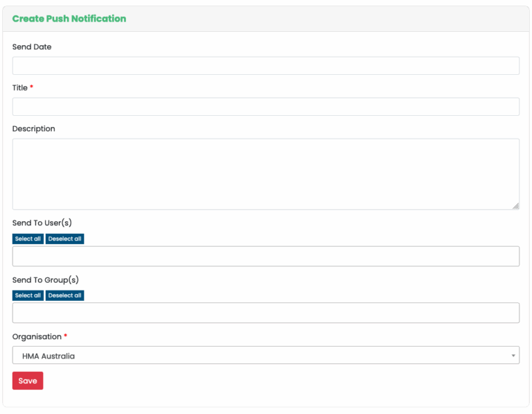532x414 pixels.
Task: Deselect all under Send To User(s)
Action: 64,239
